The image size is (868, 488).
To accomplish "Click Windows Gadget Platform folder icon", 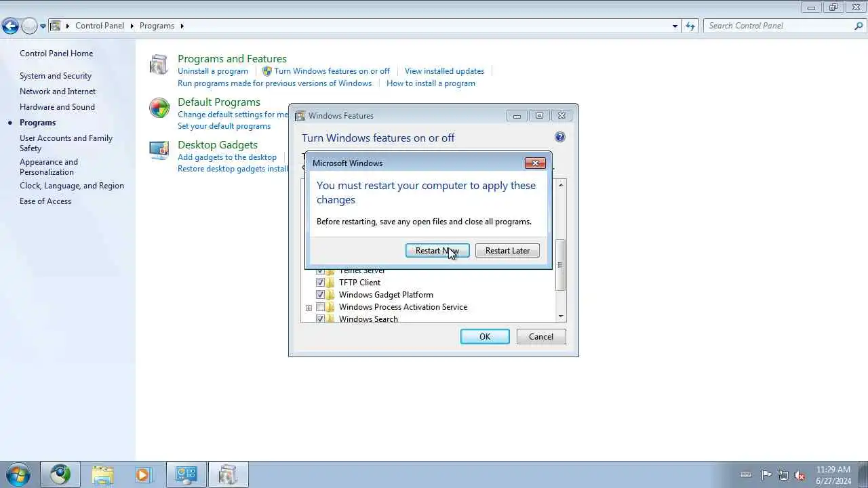I will [330, 295].
